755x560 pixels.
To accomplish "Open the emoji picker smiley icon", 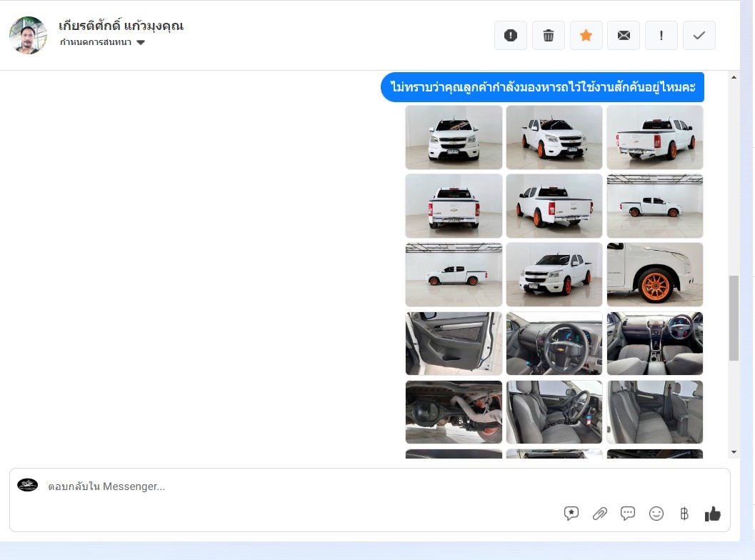I will (x=656, y=514).
